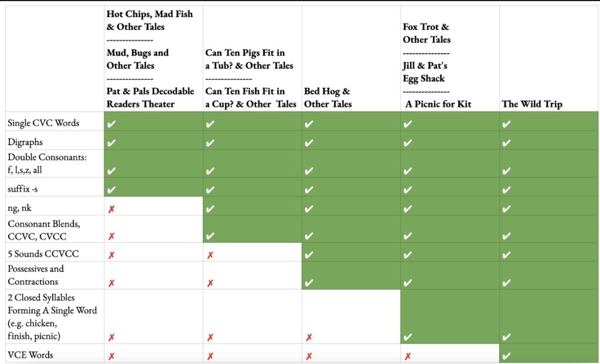Screen dimensions: 600x364
Task: Click the ng, nk checkmark under Can Ten Pigs
Action: tap(210, 209)
